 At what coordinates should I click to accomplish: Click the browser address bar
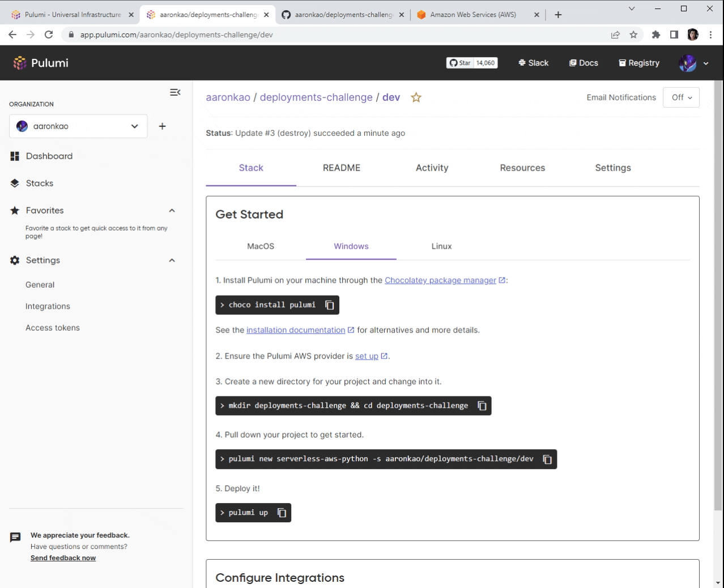point(340,35)
